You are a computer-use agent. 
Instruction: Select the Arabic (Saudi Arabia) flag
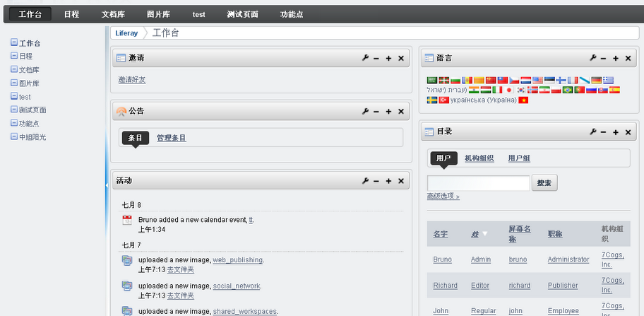pyautogui.click(x=432, y=80)
